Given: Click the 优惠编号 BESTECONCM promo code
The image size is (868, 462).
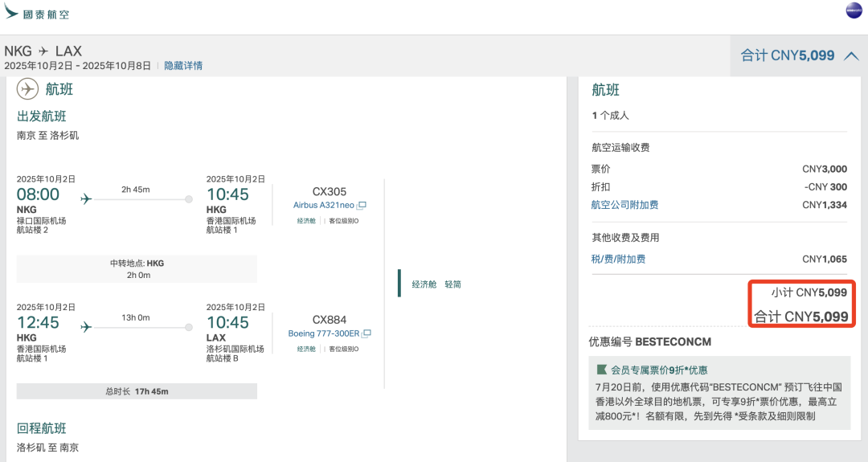Looking at the screenshot, I should tap(650, 342).
